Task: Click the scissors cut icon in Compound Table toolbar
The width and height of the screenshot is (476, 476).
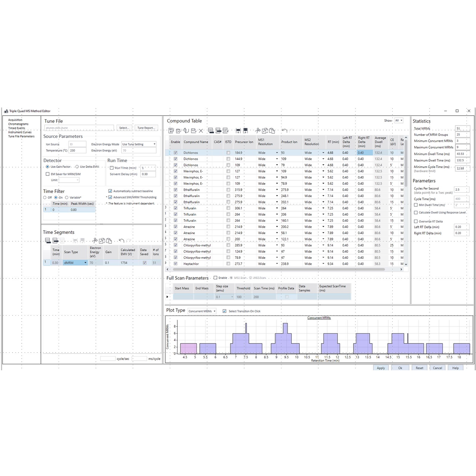Action: click(258, 130)
